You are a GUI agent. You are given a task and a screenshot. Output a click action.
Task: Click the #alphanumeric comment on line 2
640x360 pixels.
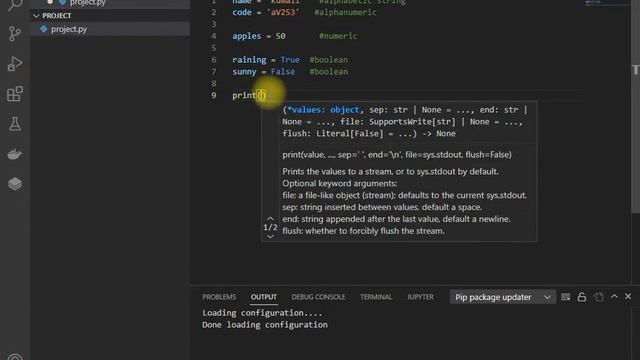point(345,12)
